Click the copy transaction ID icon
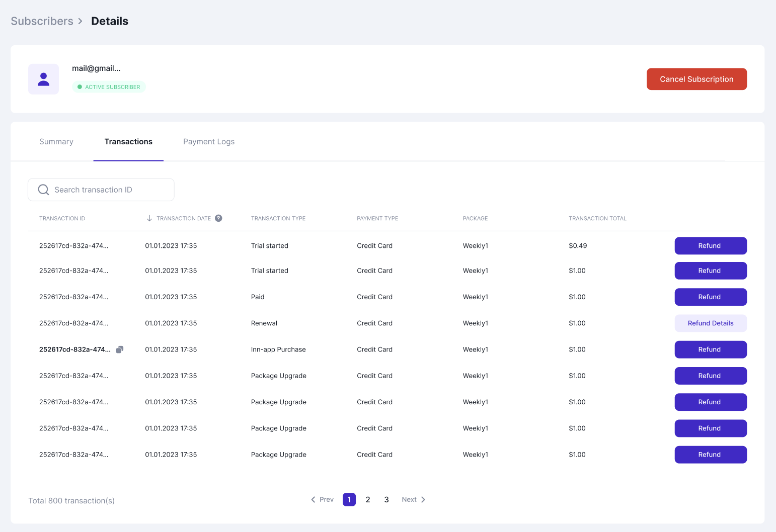Image resolution: width=776 pixels, height=532 pixels. 120,349
